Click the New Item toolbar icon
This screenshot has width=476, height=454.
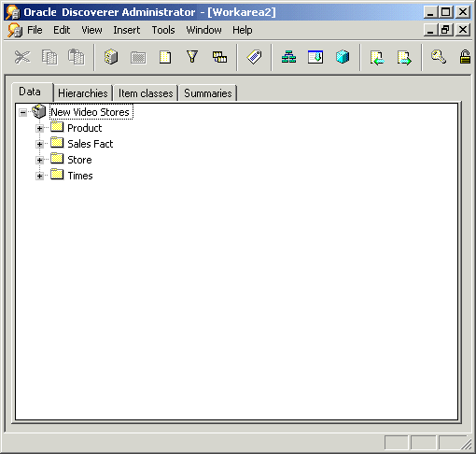click(165, 57)
